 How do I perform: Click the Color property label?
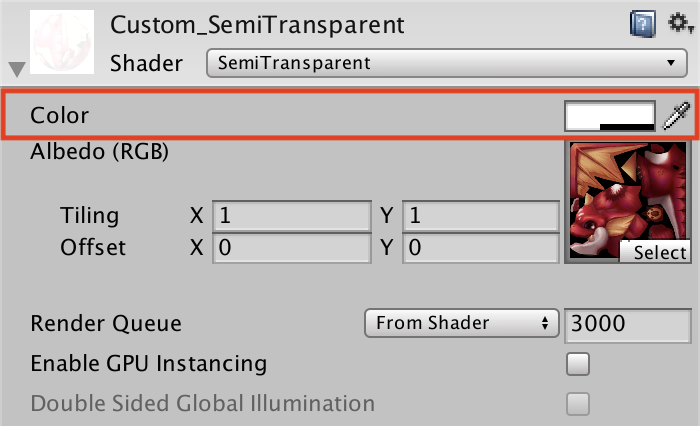point(60,115)
